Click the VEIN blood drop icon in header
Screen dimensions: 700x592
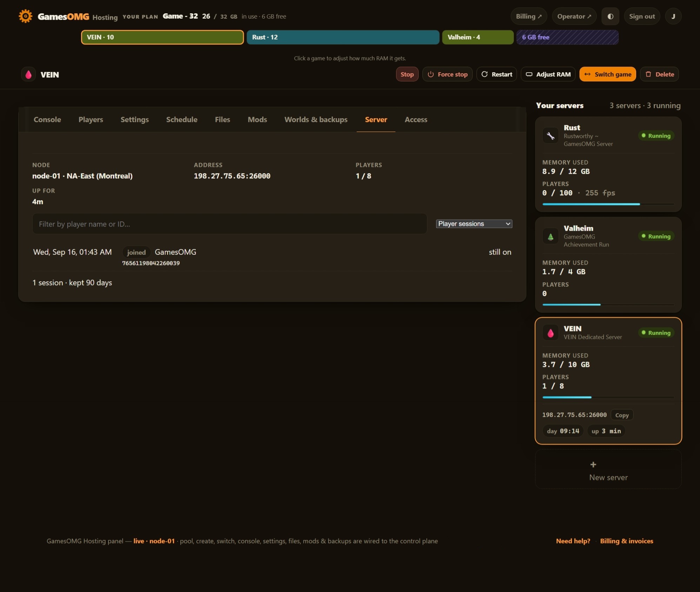tap(28, 74)
